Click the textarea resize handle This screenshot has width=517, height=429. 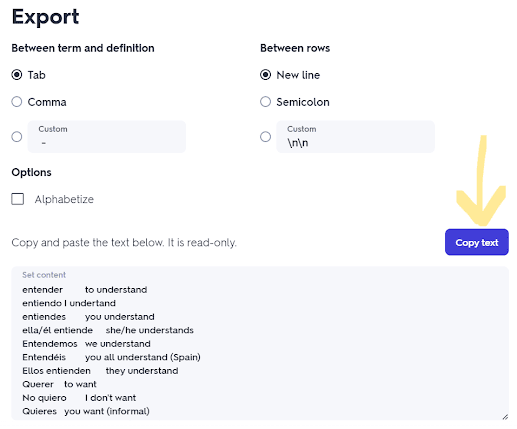click(505, 417)
